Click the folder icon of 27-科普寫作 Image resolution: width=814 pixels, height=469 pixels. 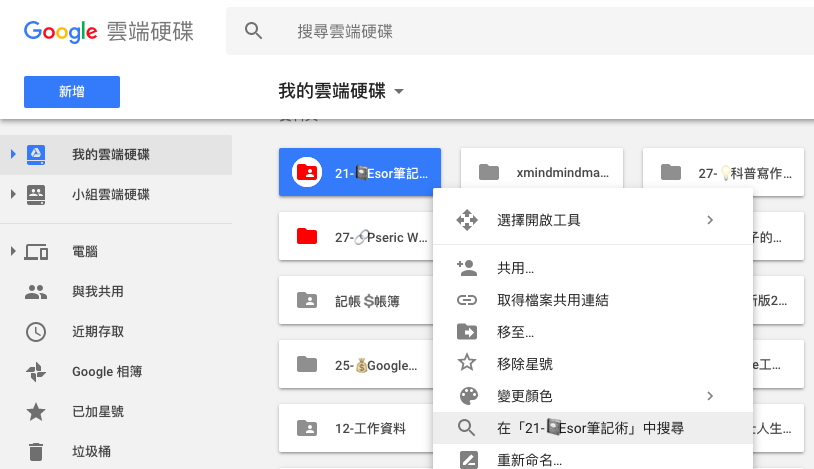(x=671, y=172)
